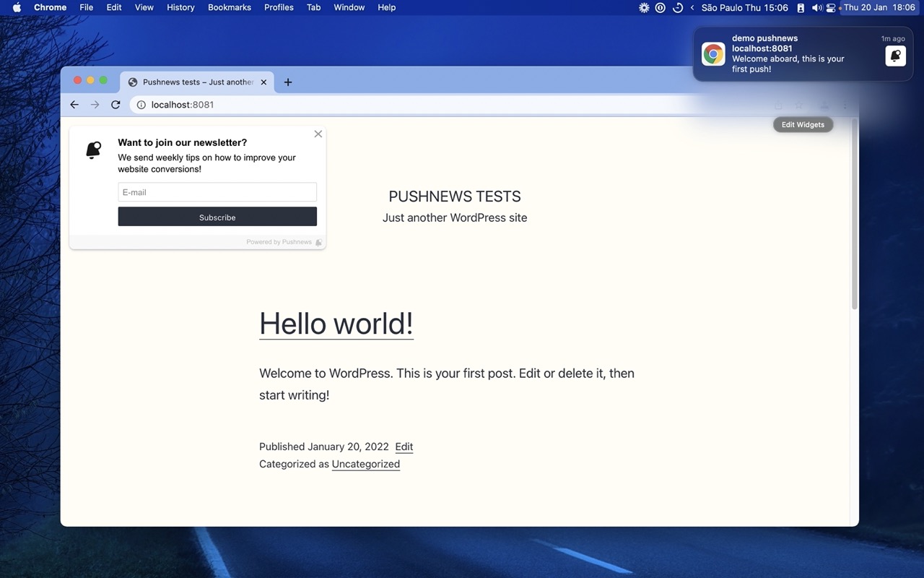The image size is (924, 578).
Task: Click the Edit link beside the publish date
Action: [x=404, y=447]
